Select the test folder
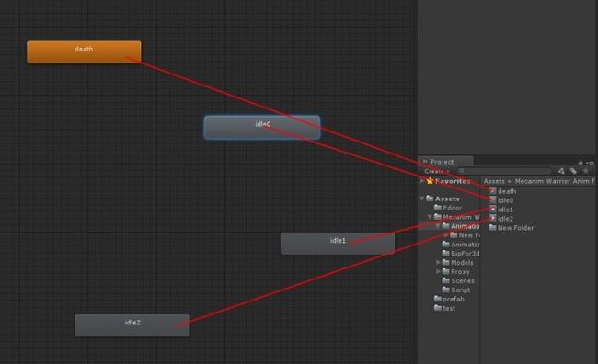 point(444,308)
